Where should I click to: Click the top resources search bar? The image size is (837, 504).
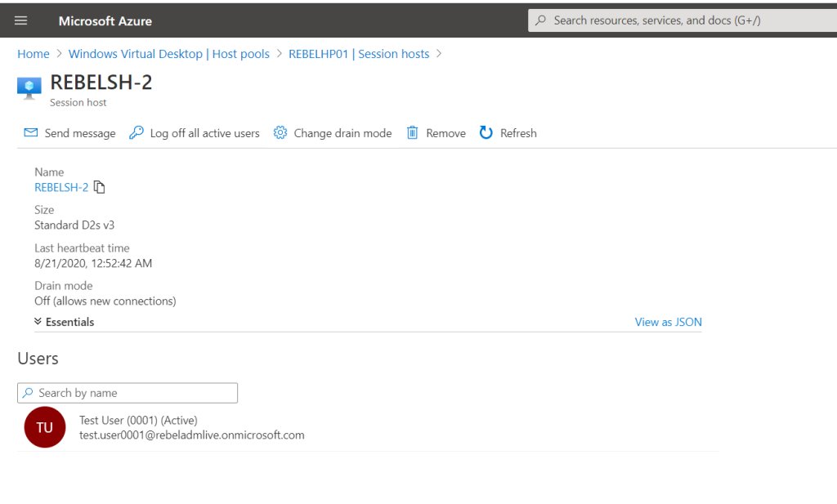(678, 20)
